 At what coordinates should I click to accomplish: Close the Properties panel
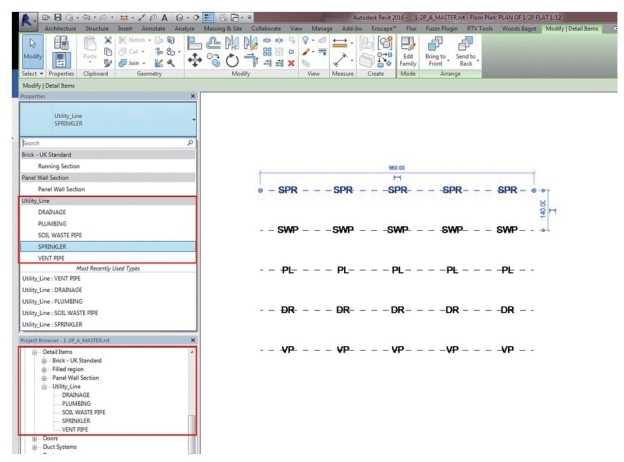193,97
